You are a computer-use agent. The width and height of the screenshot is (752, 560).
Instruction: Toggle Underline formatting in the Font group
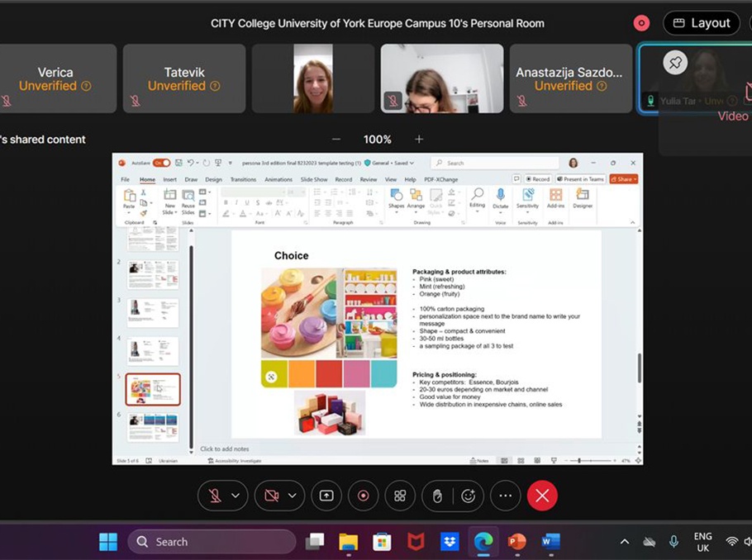(x=247, y=203)
